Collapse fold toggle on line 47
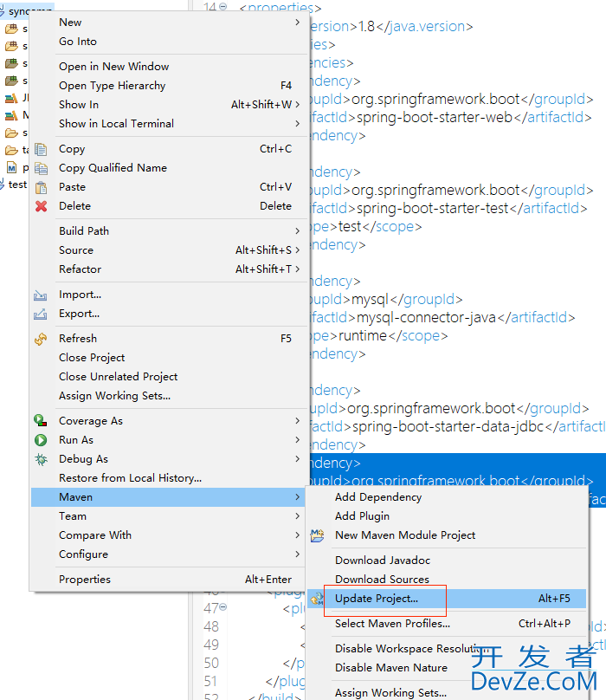The image size is (606, 700). point(222,606)
